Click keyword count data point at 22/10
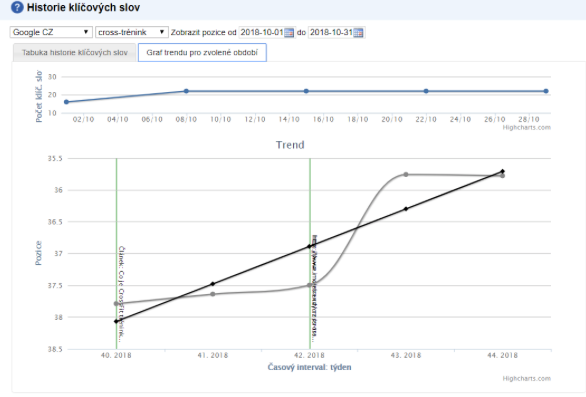 click(x=426, y=91)
